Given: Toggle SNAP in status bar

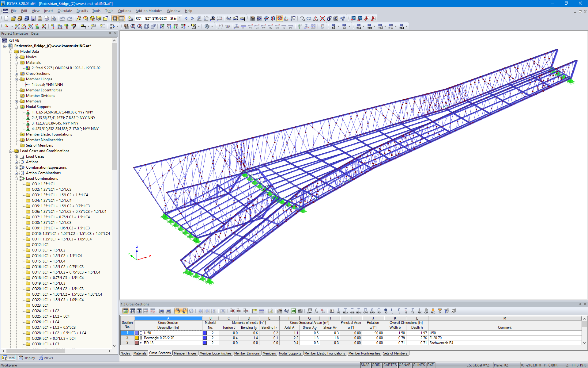Looking at the screenshot, I should [x=365, y=365].
